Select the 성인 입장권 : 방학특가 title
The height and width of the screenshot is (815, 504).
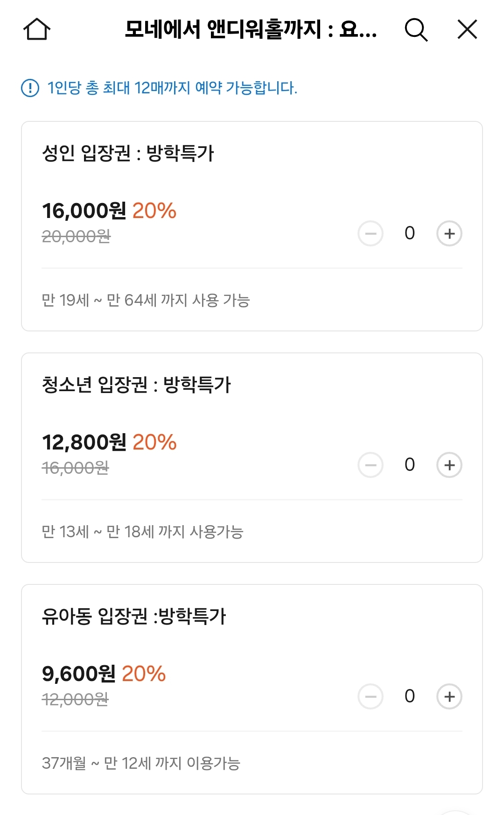point(128,153)
